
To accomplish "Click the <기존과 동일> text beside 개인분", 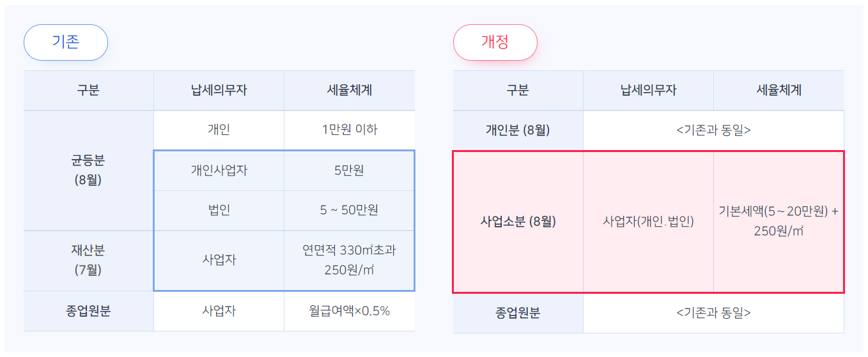I will pos(713,130).
